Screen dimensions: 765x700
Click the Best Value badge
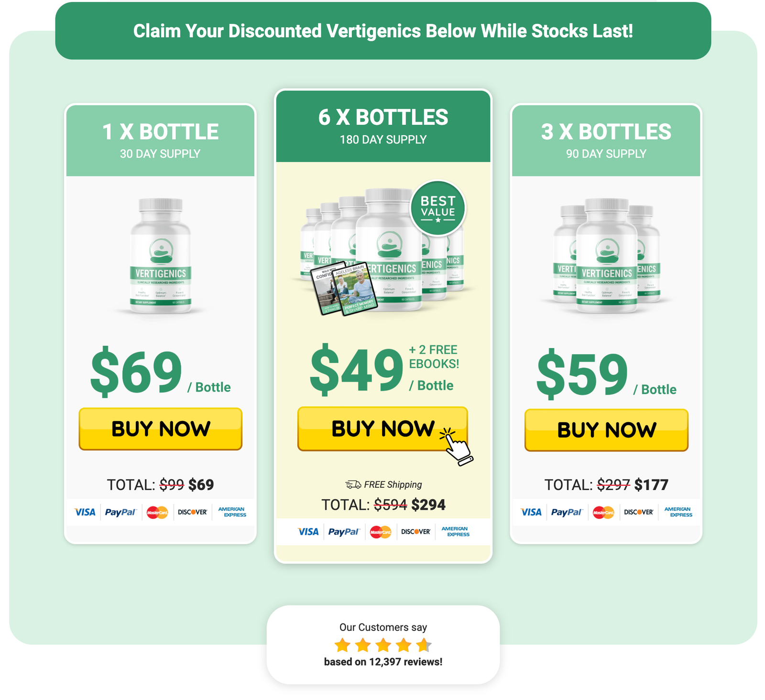438,208
